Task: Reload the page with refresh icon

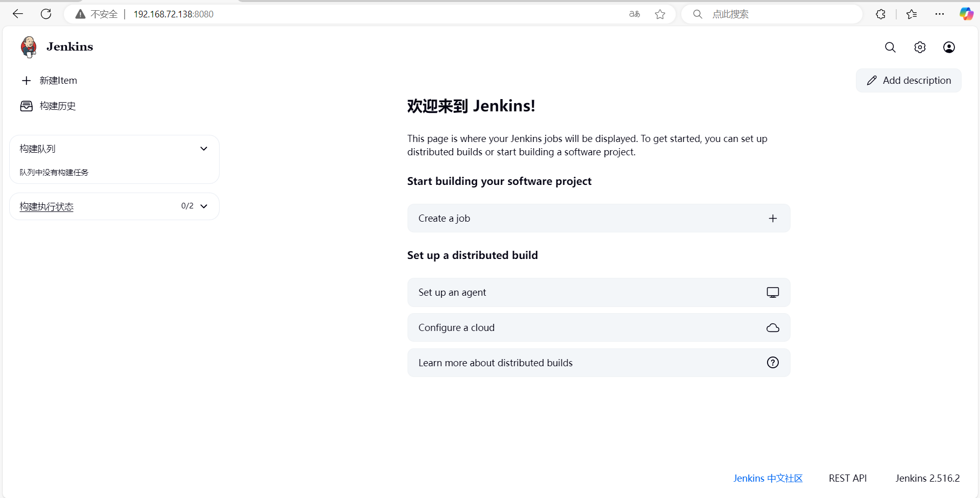Action: (46, 14)
